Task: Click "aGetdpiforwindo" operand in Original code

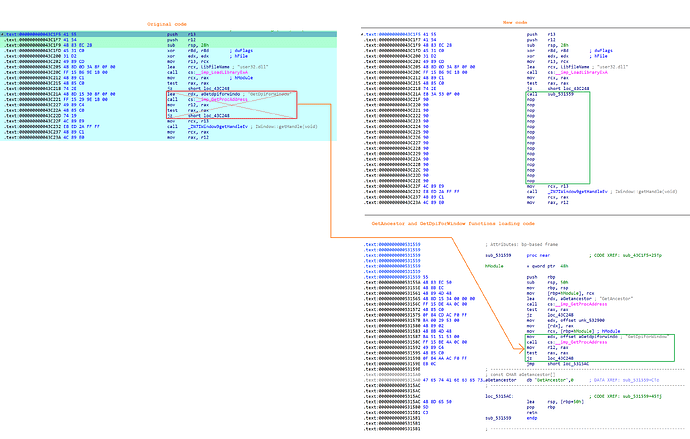Action: click(220, 94)
